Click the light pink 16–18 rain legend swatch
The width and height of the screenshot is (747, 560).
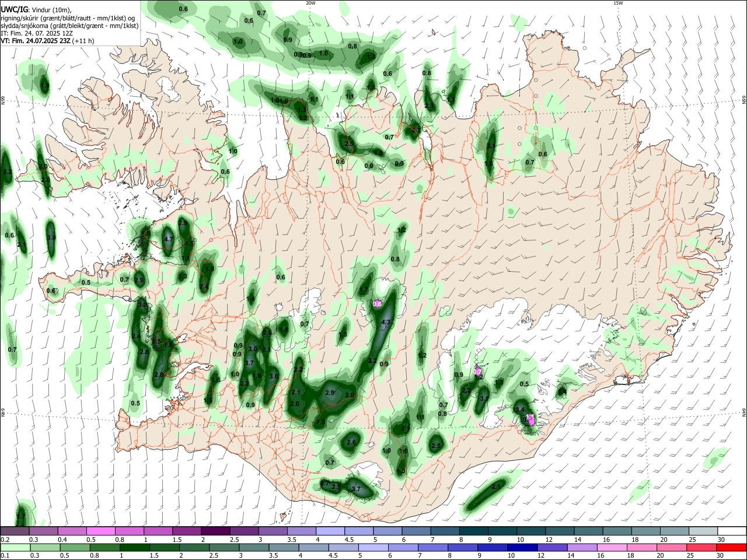pyautogui.click(x=612, y=547)
